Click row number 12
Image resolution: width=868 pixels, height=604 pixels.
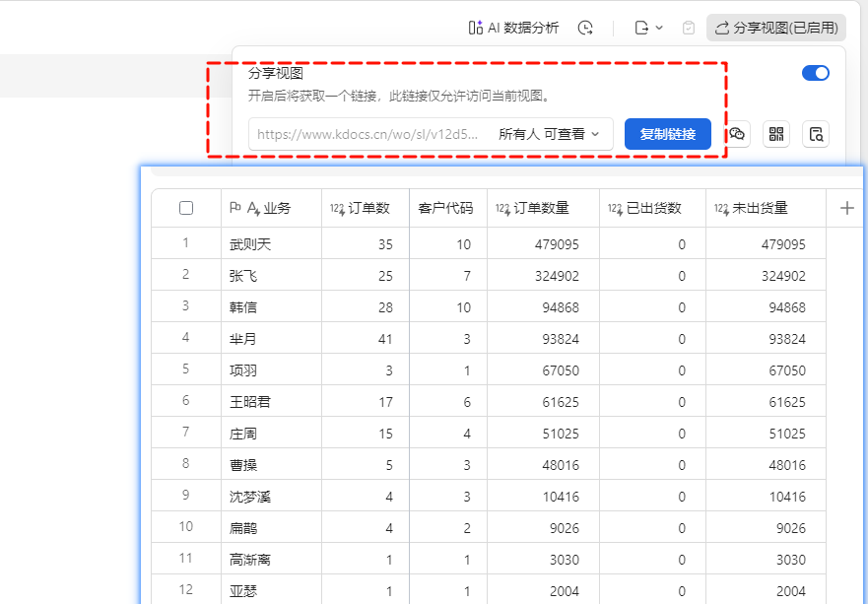185,589
